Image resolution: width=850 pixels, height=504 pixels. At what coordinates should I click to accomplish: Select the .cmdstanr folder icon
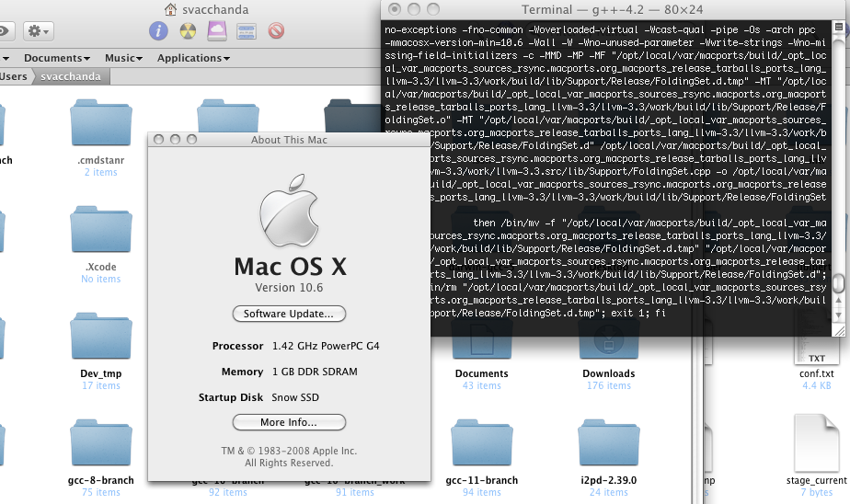click(101, 122)
